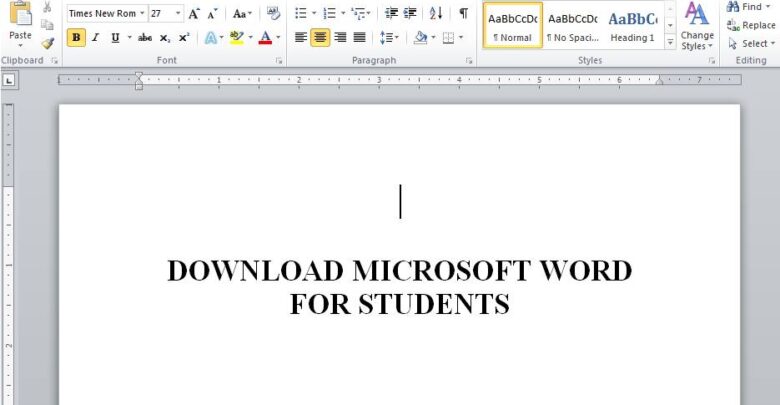780x405 pixels.
Task: Sort text with the A-Z sort icon
Action: [x=436, y=13]
